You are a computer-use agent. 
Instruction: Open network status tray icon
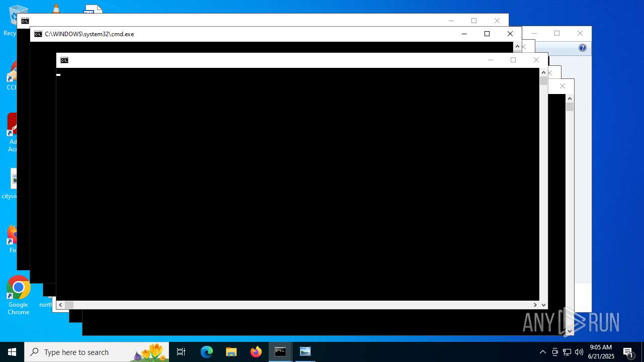(x=567, y=352)
